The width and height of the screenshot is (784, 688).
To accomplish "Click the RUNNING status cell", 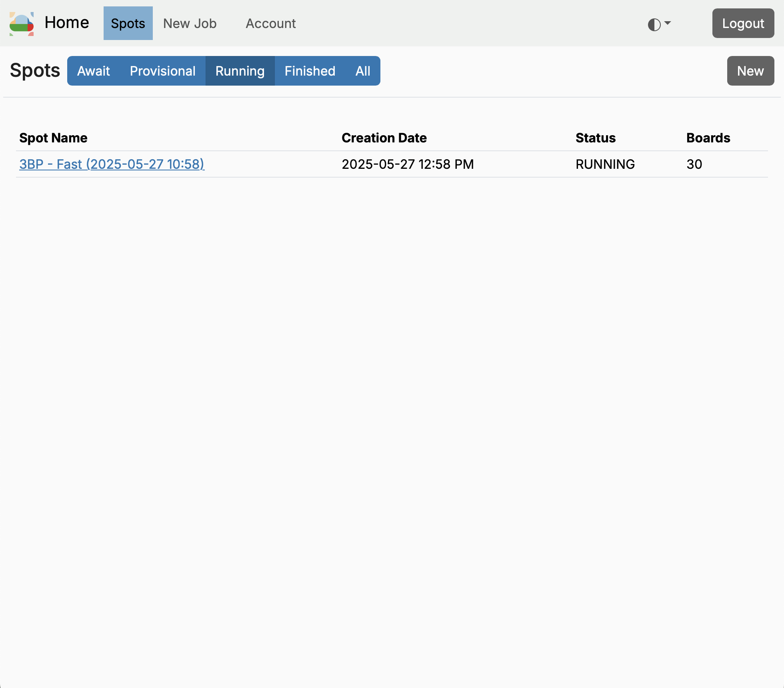I will [605, 164].
